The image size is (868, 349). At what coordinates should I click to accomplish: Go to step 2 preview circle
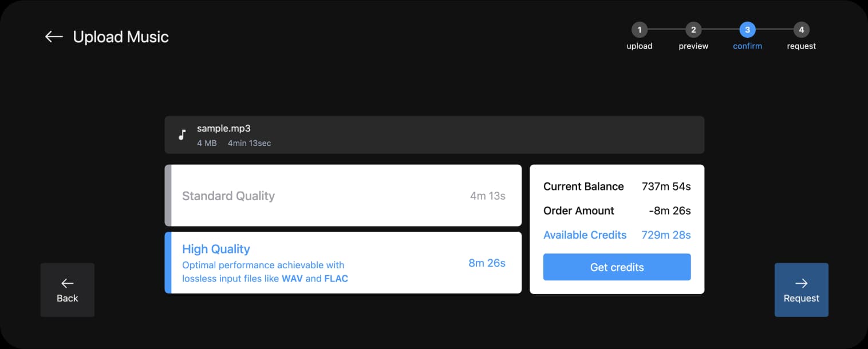pos(693,30)
